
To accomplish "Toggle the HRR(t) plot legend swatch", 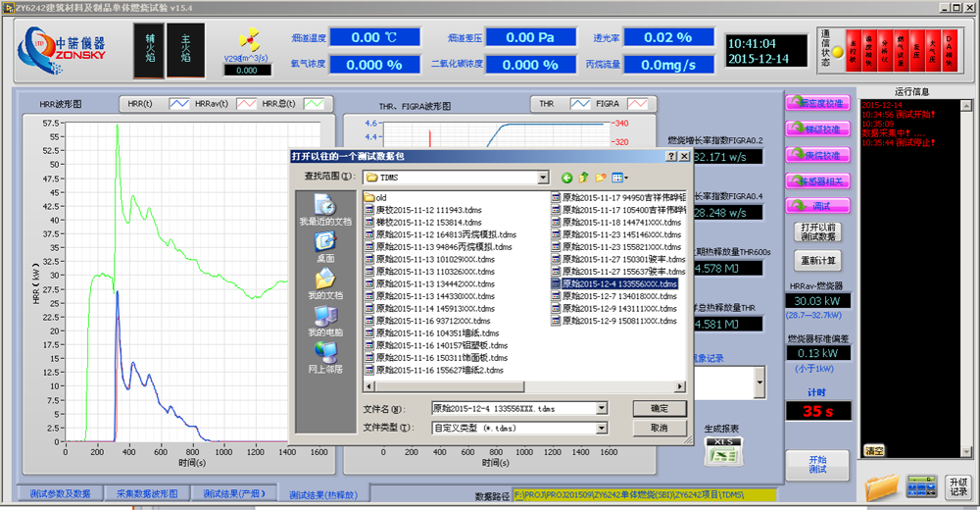I will pyautogui.click(x=179, y=104).
